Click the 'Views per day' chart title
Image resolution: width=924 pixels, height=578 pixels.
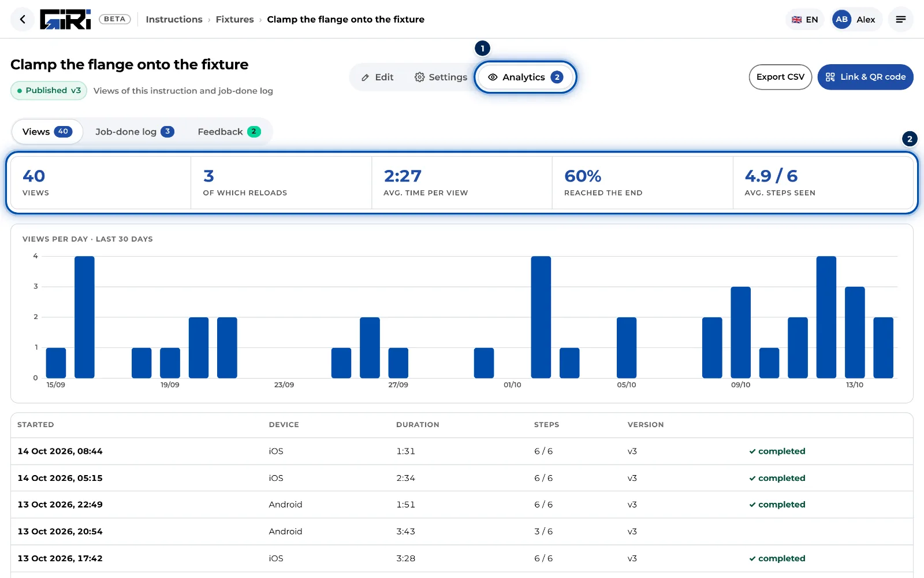coord(88,239)
